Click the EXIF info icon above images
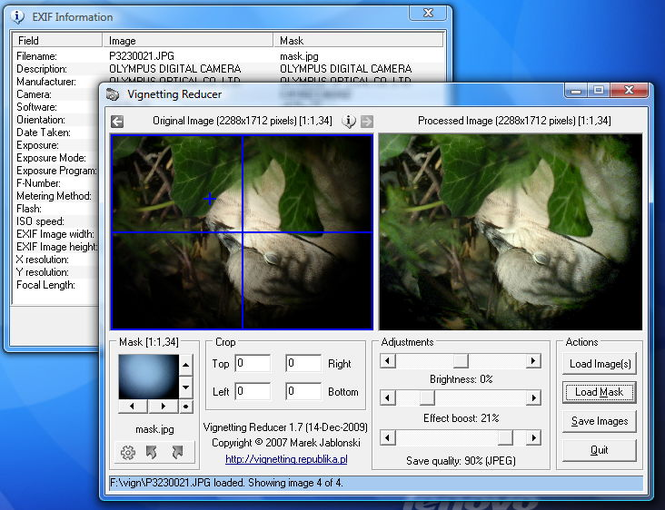The image size is (665, 510). pyautogui.click(x=349, y=122)
